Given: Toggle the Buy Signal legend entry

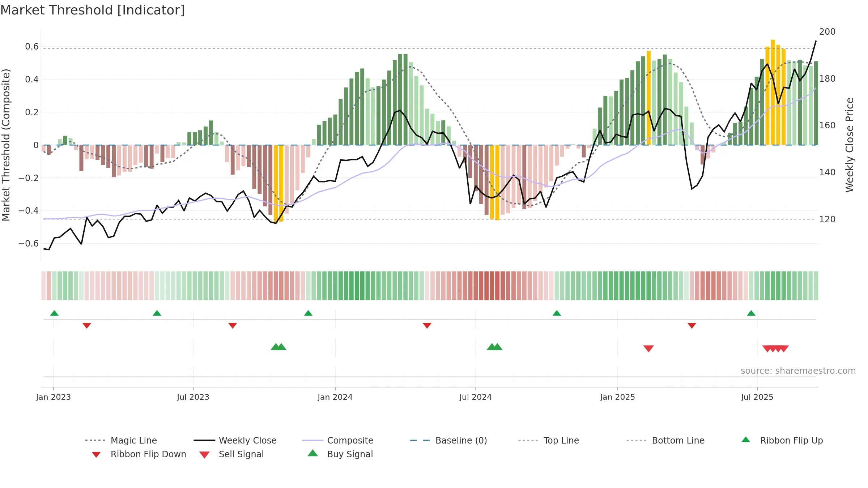Looking at the screenshot, I should [x=340, y=454].
